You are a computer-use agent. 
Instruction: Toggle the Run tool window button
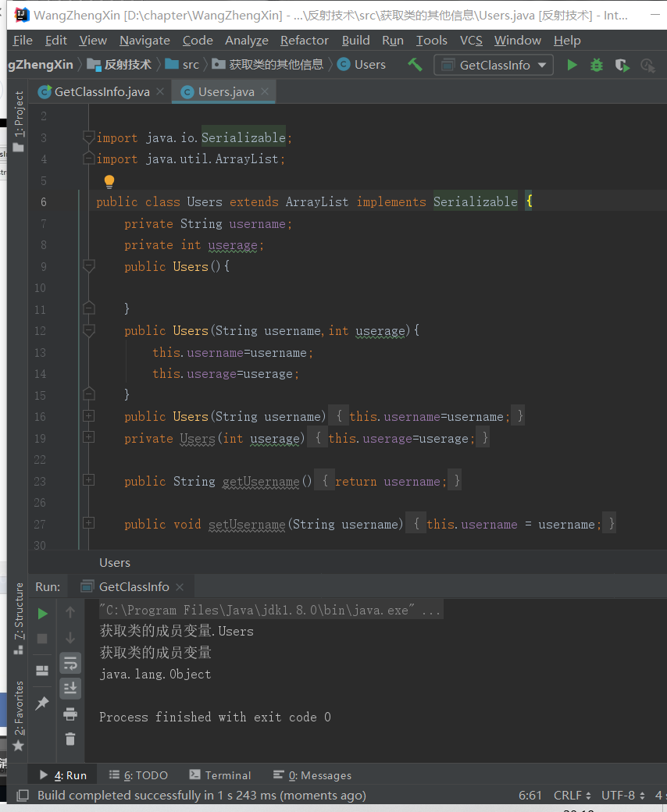click(x=63, y=775)
